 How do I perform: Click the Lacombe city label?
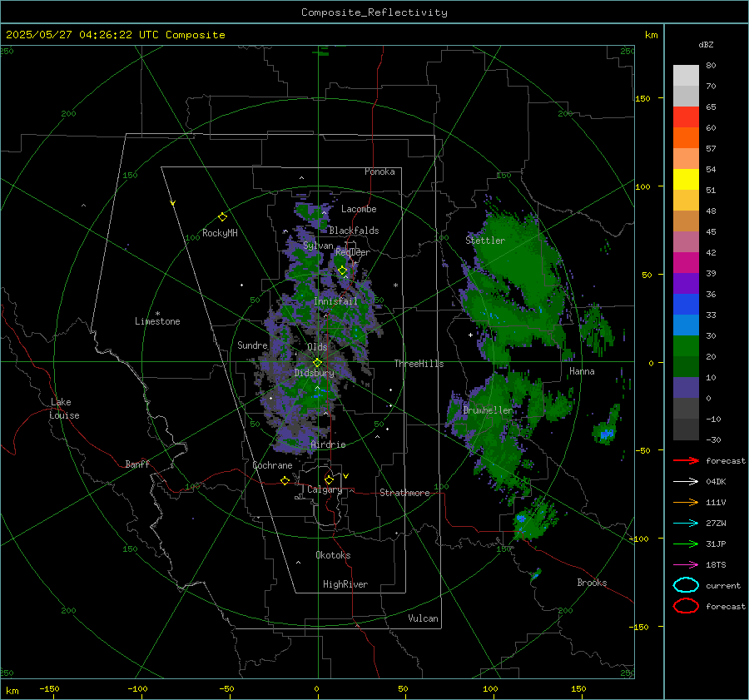point(359,209)
